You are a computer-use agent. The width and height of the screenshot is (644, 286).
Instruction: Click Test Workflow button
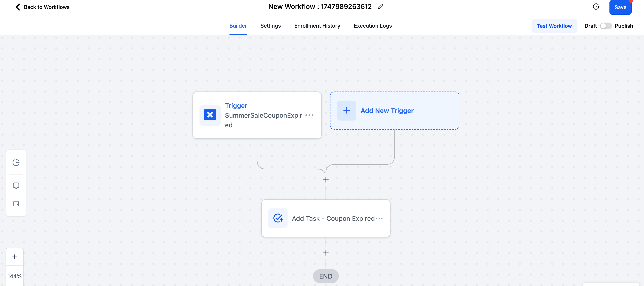(554, 26)
